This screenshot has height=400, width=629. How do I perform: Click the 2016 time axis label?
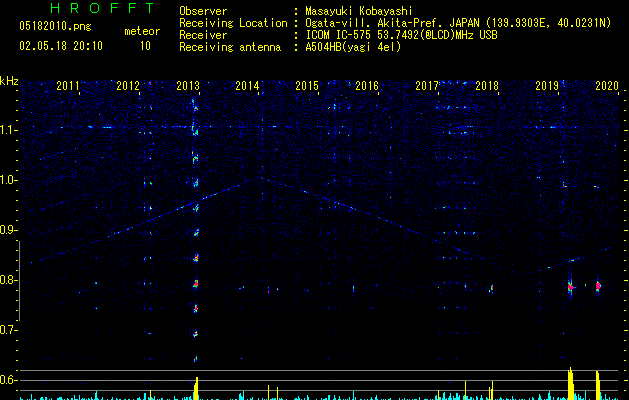(367, 86)
